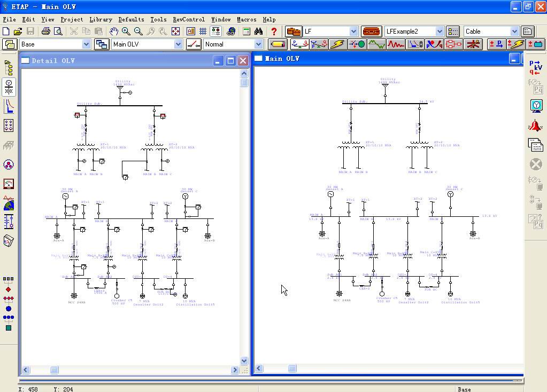547x392 pixels.
Task: Click the reliability block diagram mode icon
Action: (x=453, y=44)
